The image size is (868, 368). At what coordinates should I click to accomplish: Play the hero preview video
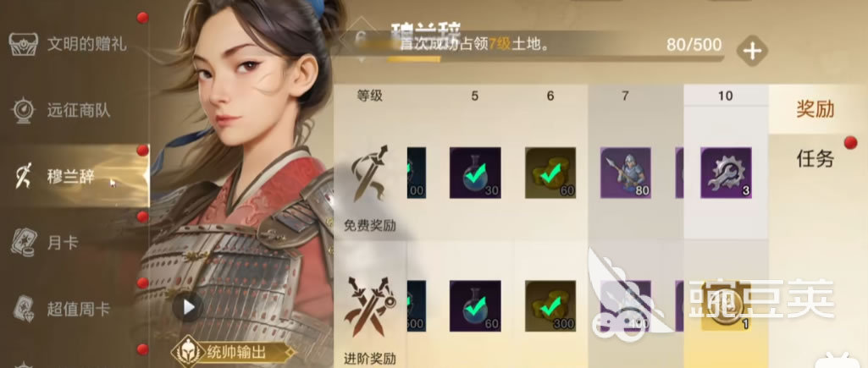click(x=188, y=306)
